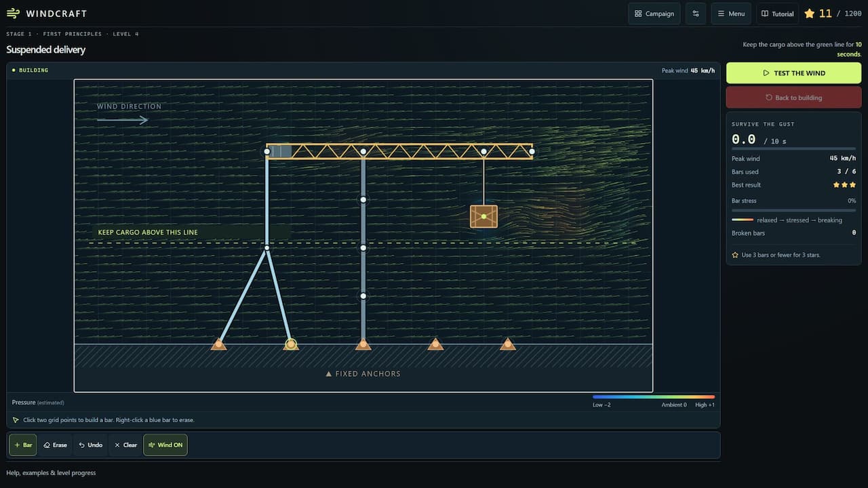The image size is (868, 488).
Task: Select the Erase tool
Action: 56,445
